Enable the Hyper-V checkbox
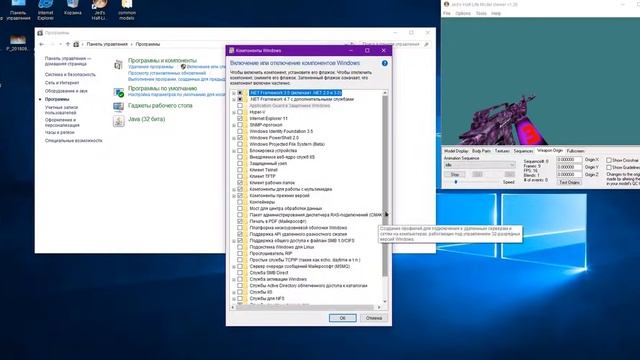The width and height of the screenshot is (640, 360). [240, 112]
